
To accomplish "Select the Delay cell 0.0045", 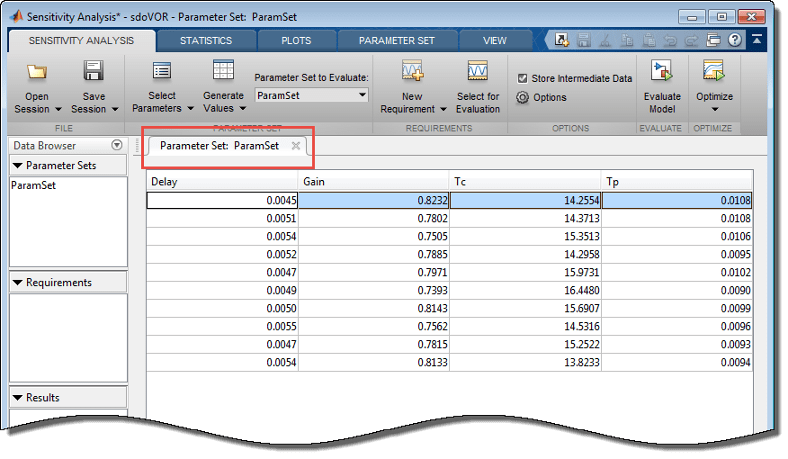I will (222, 201).
